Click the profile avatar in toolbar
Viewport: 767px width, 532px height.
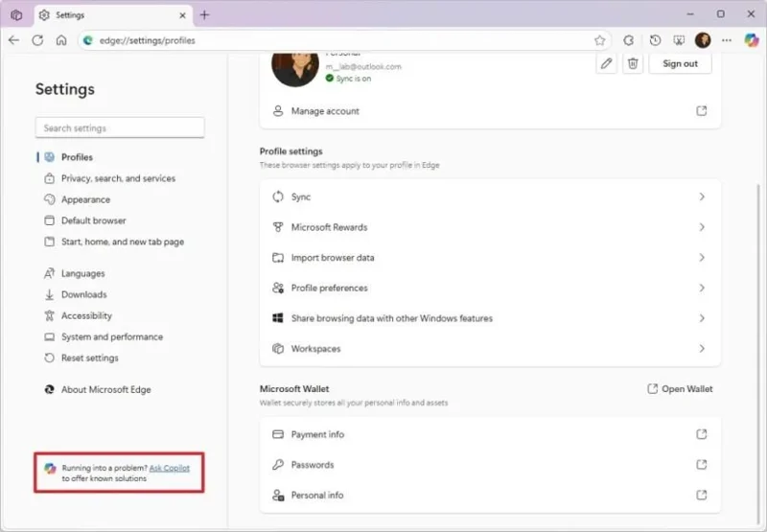click(703, 40)
